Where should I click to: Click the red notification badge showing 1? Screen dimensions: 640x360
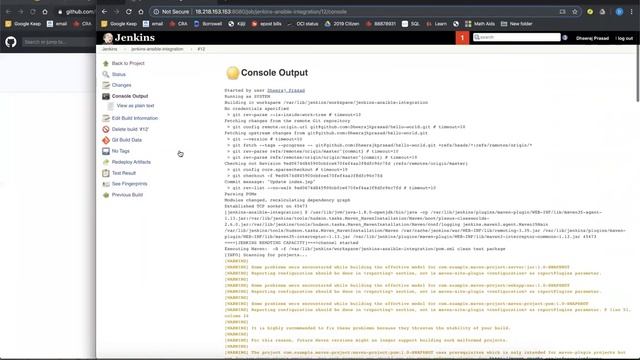(x=462, y=38)
